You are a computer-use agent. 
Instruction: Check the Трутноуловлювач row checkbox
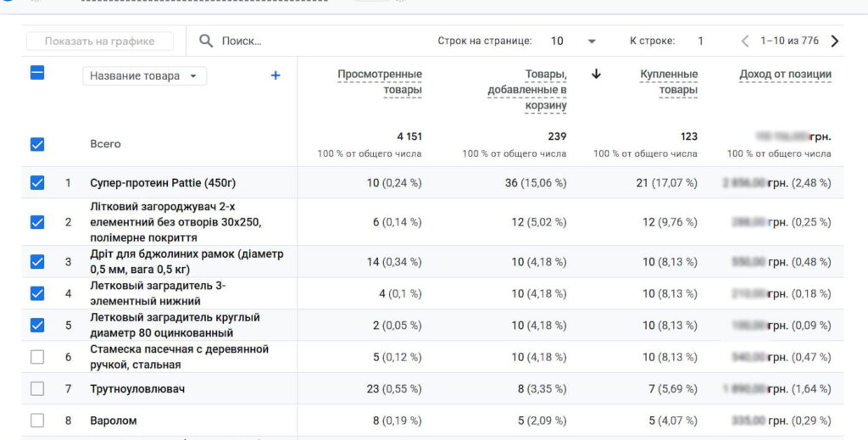[x=37, y=388]
